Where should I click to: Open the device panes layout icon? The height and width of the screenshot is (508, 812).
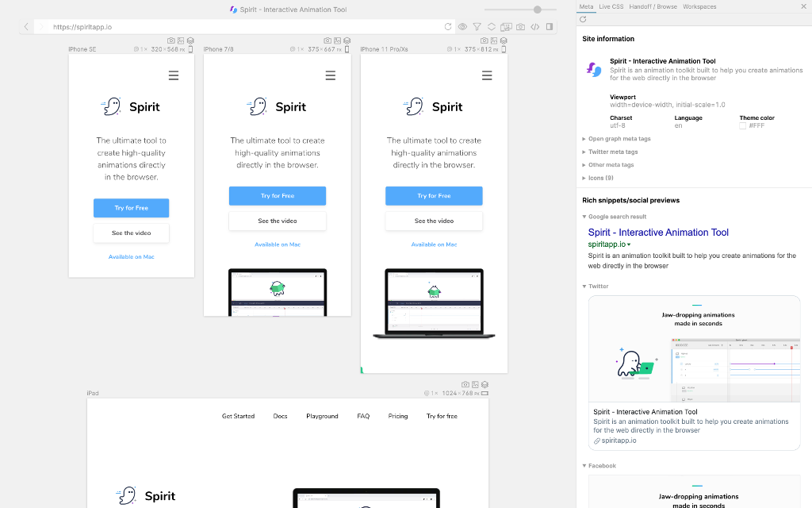506,26
